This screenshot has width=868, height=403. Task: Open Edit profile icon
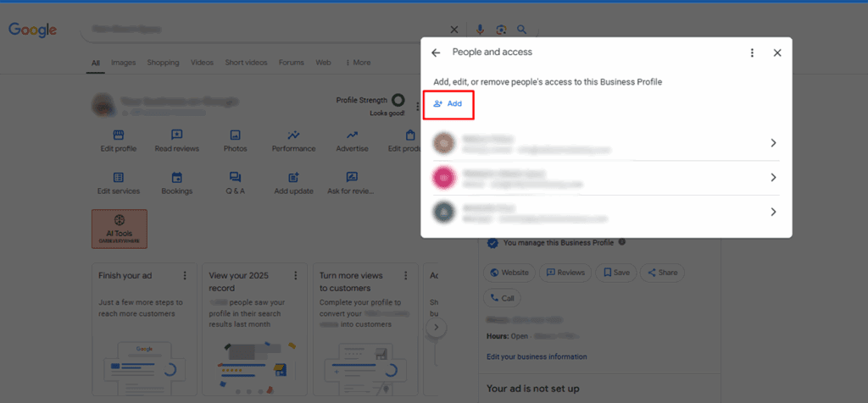[x=119, y=135]
